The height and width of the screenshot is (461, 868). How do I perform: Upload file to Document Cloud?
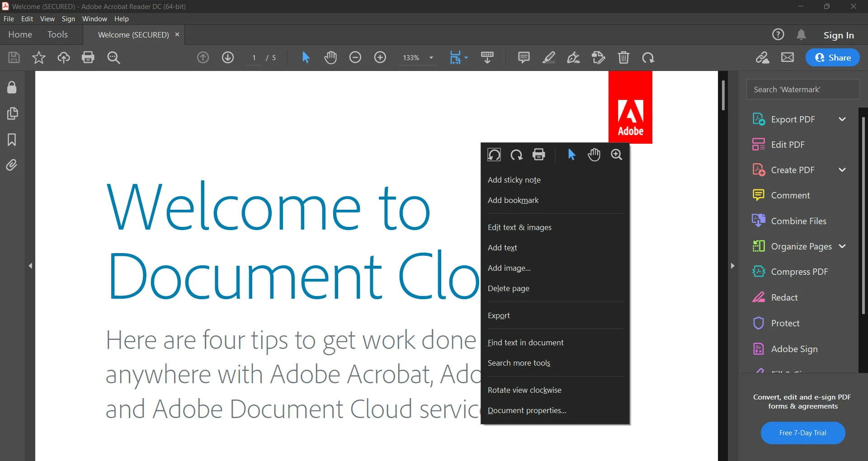64,57
